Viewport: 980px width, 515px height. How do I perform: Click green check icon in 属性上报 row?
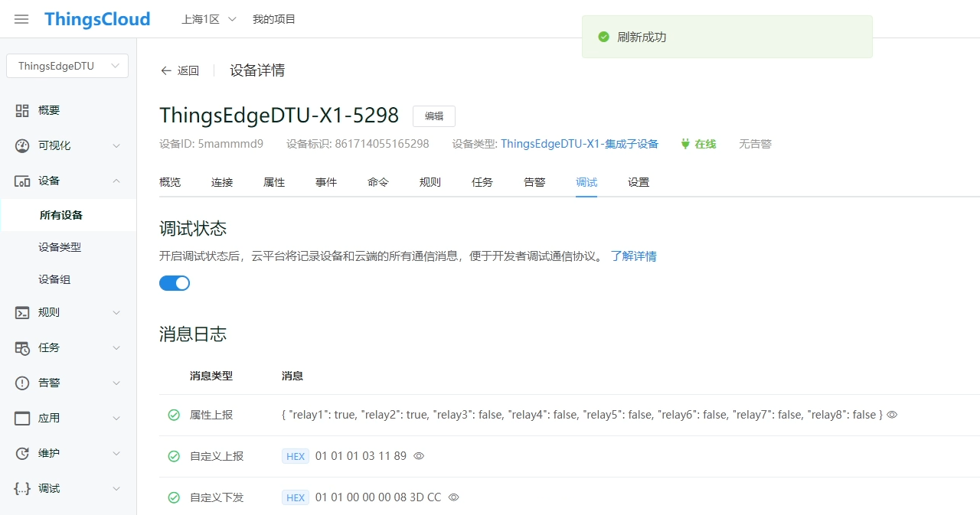point(174,415)
